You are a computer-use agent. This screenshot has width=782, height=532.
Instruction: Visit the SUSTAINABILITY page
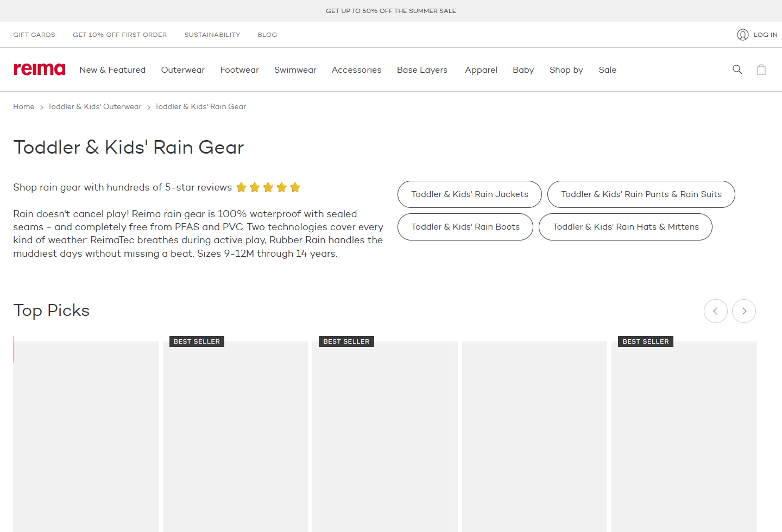[212, 35]
